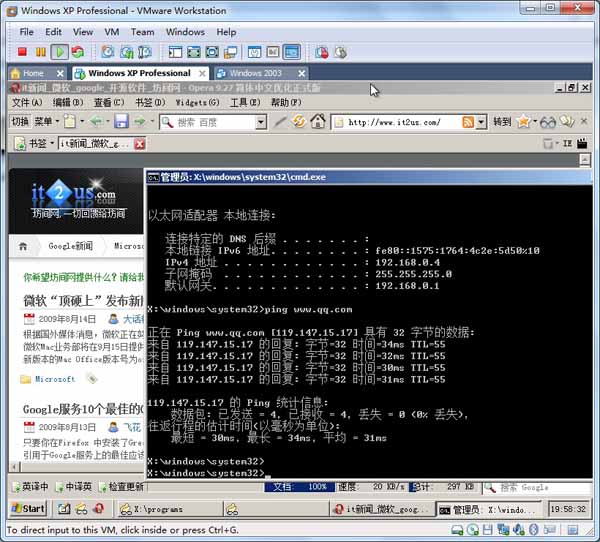
Task: Click the Microsoft category tag link
Action: [55, 379]
